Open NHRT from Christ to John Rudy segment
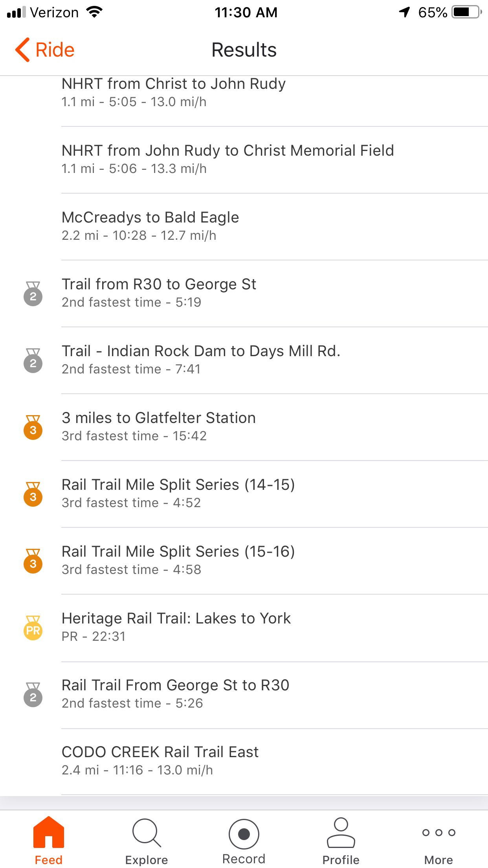 click(174, 92)
